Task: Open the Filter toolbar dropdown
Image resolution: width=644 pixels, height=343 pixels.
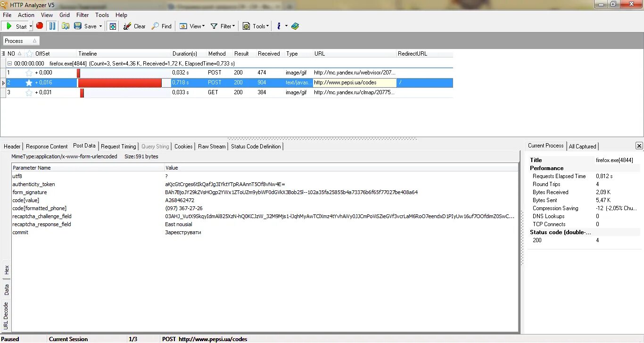Action: tap(223, 26)
